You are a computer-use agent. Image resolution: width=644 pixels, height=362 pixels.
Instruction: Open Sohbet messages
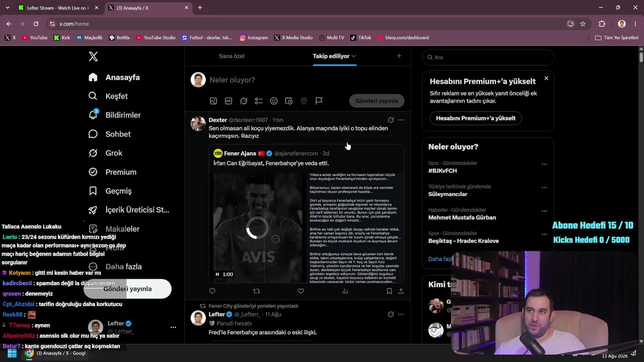110,134
